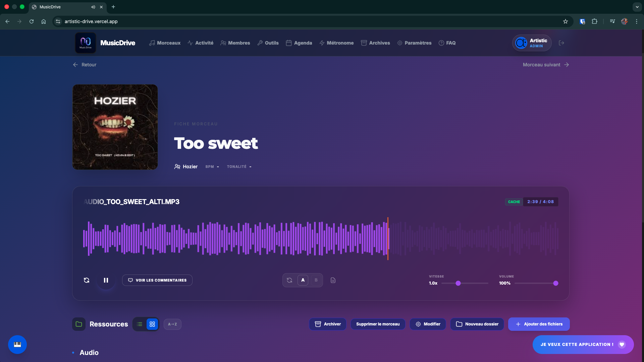This screenshot has width=644, height=362.
Task: Reload the page
Action: (x=32, y=21)
